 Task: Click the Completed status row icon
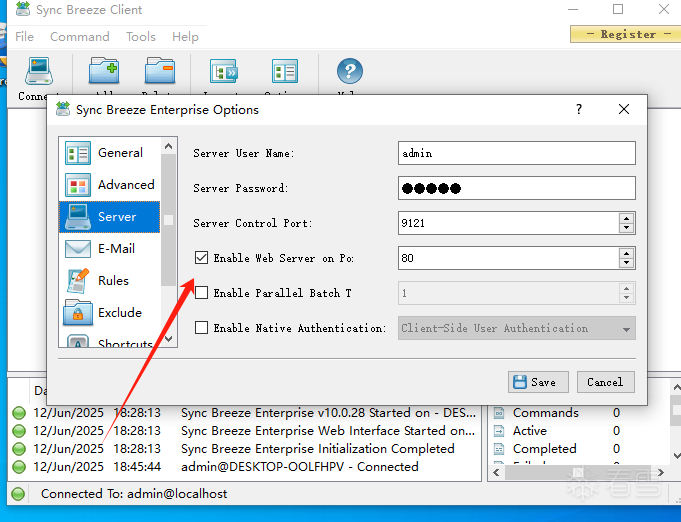(x=499, y=449)
